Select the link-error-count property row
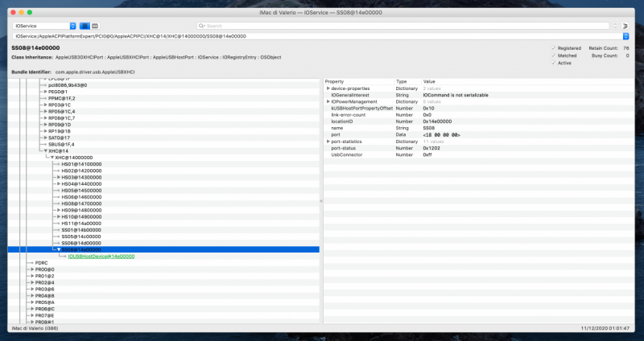644x341 pixels. pos(479,115)
